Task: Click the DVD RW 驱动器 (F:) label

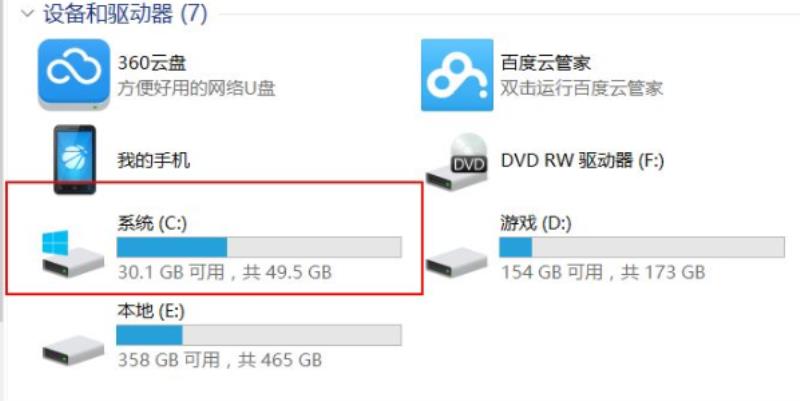Action: (x=583, y=161)
